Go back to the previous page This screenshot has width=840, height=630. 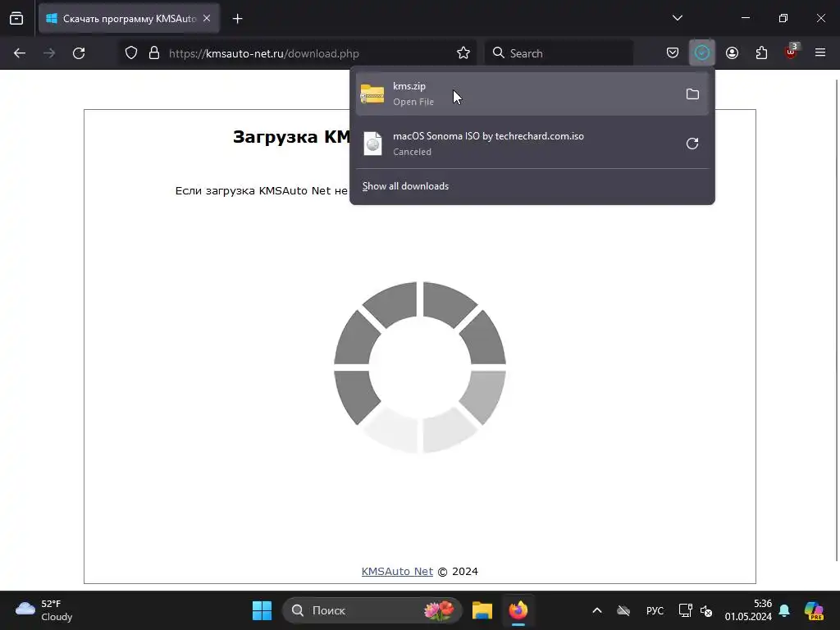(20, 53)
